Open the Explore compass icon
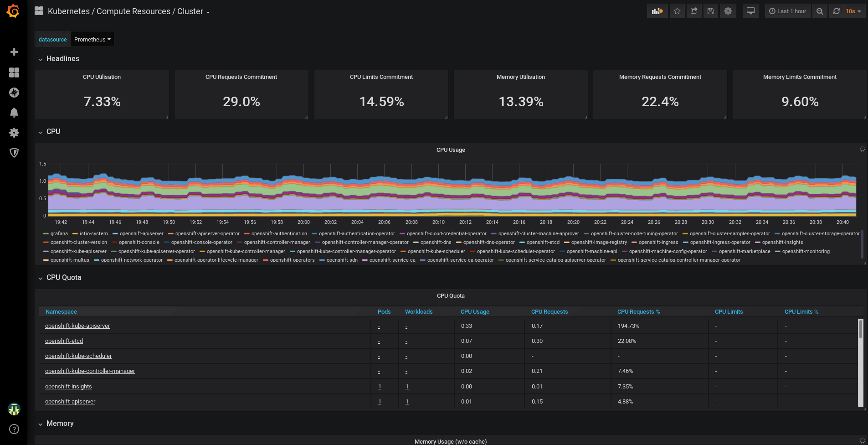This screenshot has height=445, width=868. (14, 93)
